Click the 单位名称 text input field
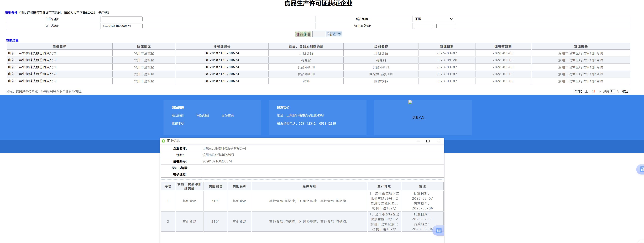The image size is (644, 243). [122, 19]
